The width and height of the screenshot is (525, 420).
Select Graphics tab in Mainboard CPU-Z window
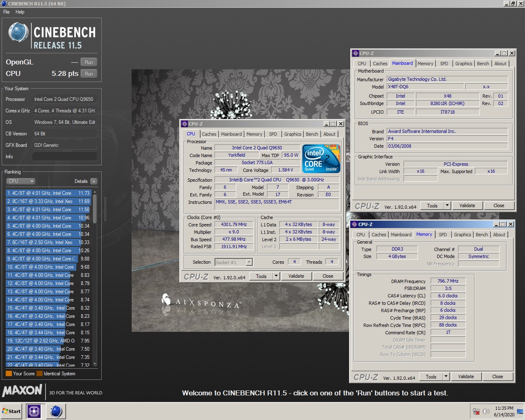[464, 64]
